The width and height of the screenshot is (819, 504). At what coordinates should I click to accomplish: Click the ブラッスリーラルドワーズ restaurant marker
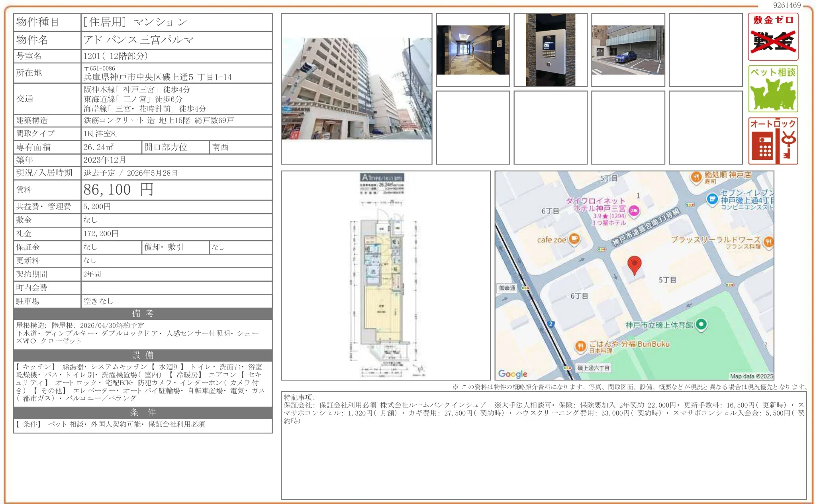click(x=769, y=241)
